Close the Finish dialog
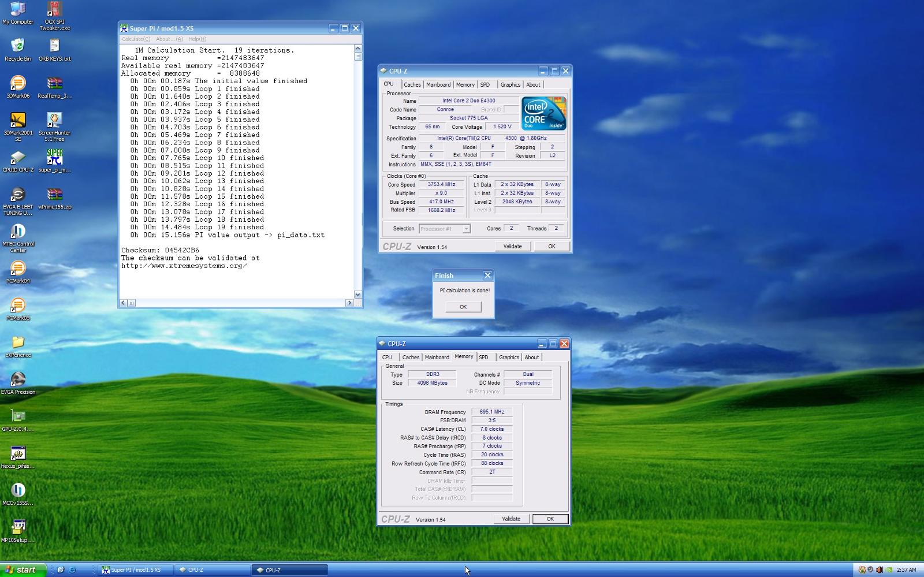924x577 pixels. pos(487,276)
